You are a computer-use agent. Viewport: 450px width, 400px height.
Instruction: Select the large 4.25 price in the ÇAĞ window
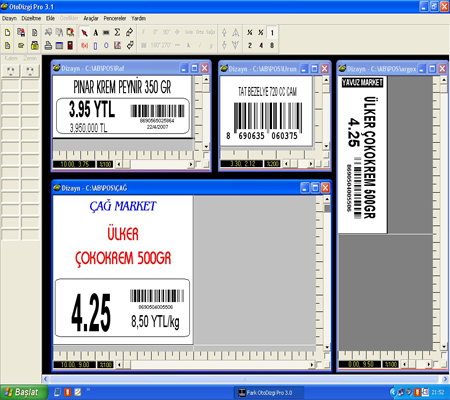tap(91, 312)
